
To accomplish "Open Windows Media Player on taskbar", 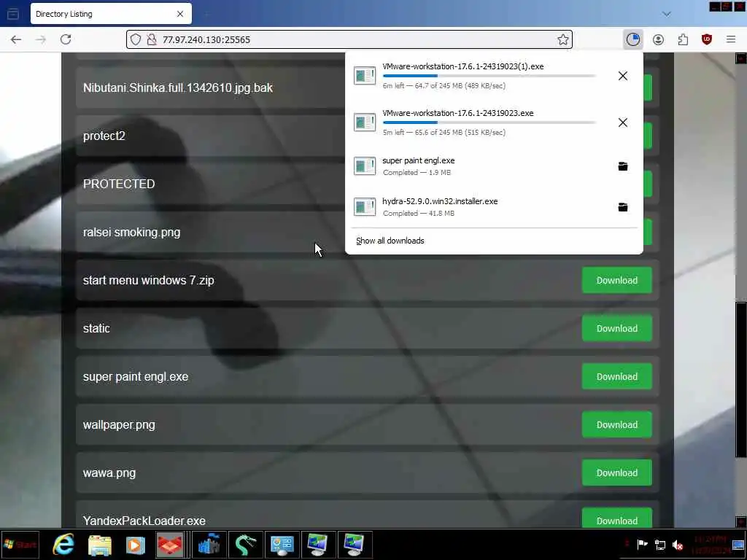I will click(135, 545).
